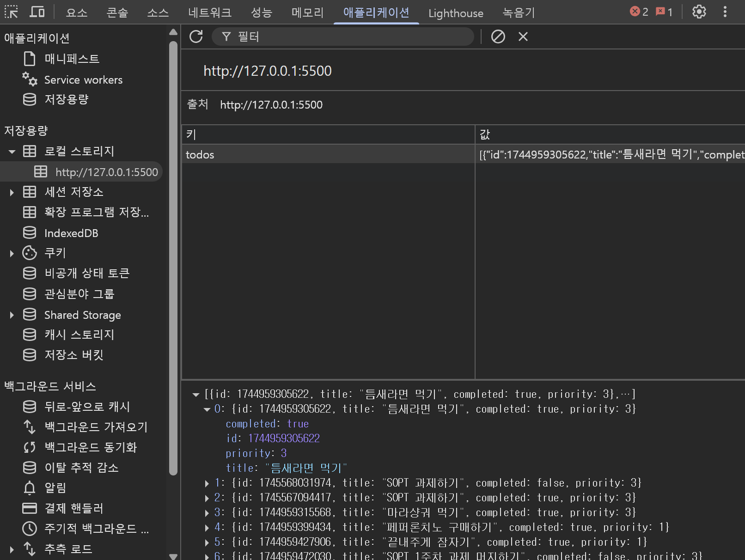Click the 키 column header
The image size is (745, 560).
tap(328, 134)
